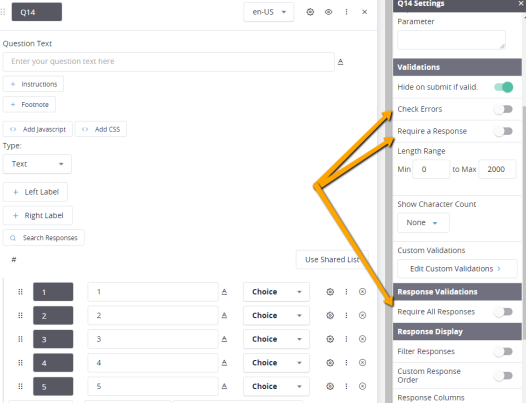Open Choice type dropdown for response 2
Image resolution: width=526 pixels, height=403 pixels.
pos(276,315)
